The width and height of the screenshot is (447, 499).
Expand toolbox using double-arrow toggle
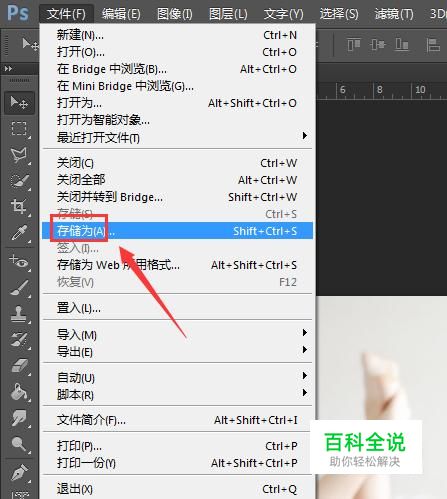(8, 69)
